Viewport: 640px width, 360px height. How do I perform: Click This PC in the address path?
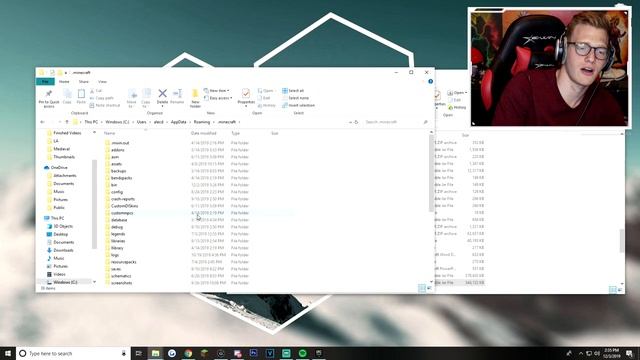91,122
